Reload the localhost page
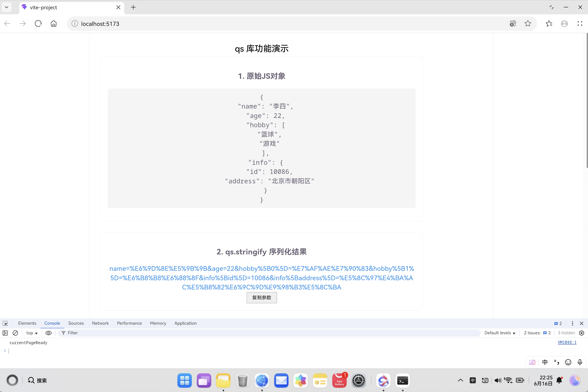Screen dimensions: 588x392 [38, 24]
